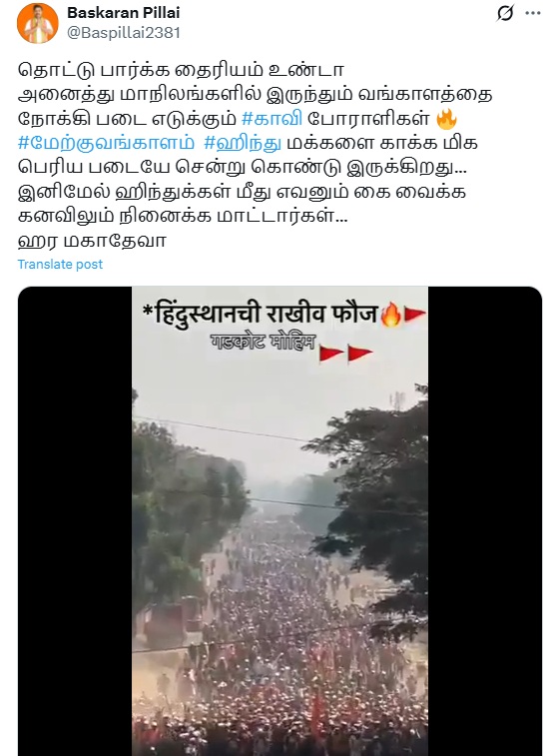The height and width of the screenshot is (756, 548).
Task: Open the #காவி hashtag
Action: [x=272, y=119]
